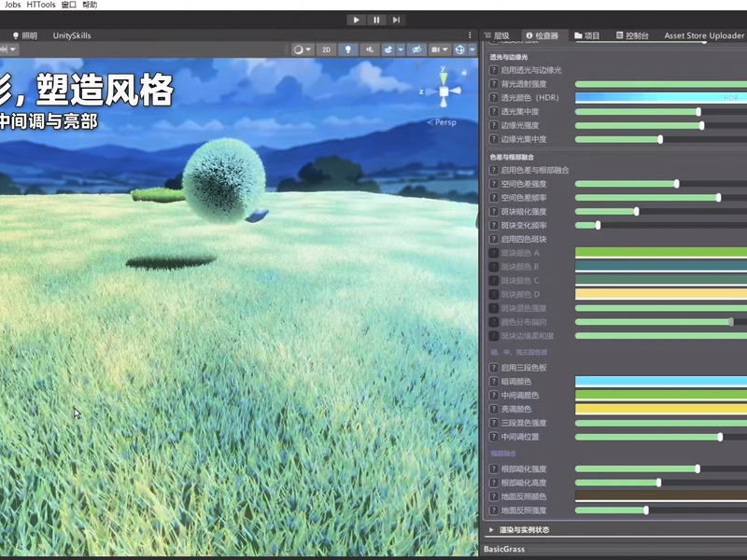Open the scene view three-dot options menu
This screenshot has width=747, height=560.
pos(470,35)
